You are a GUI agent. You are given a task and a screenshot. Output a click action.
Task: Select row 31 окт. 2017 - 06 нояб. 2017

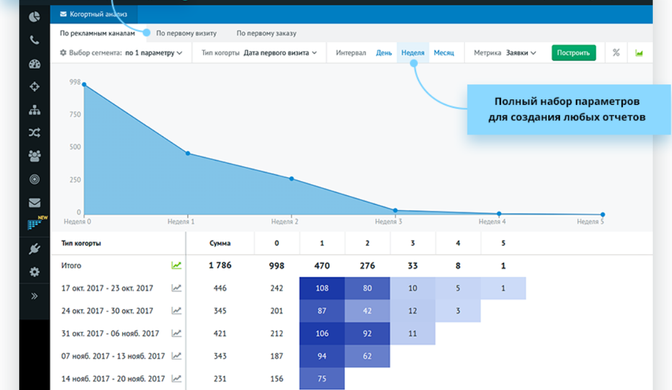(x=110, y=333)
